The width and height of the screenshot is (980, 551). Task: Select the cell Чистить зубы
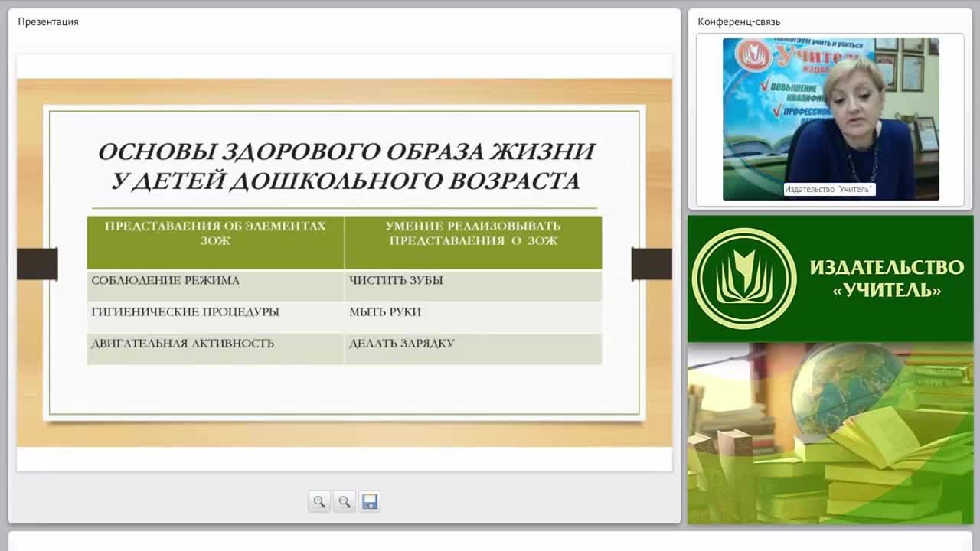(473, 285)
